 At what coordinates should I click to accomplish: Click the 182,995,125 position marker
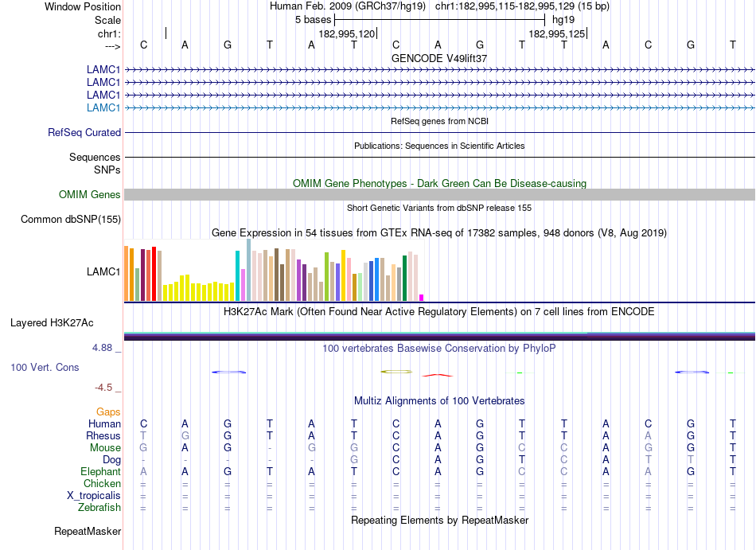pyautogui.click(x=557, y=33)
